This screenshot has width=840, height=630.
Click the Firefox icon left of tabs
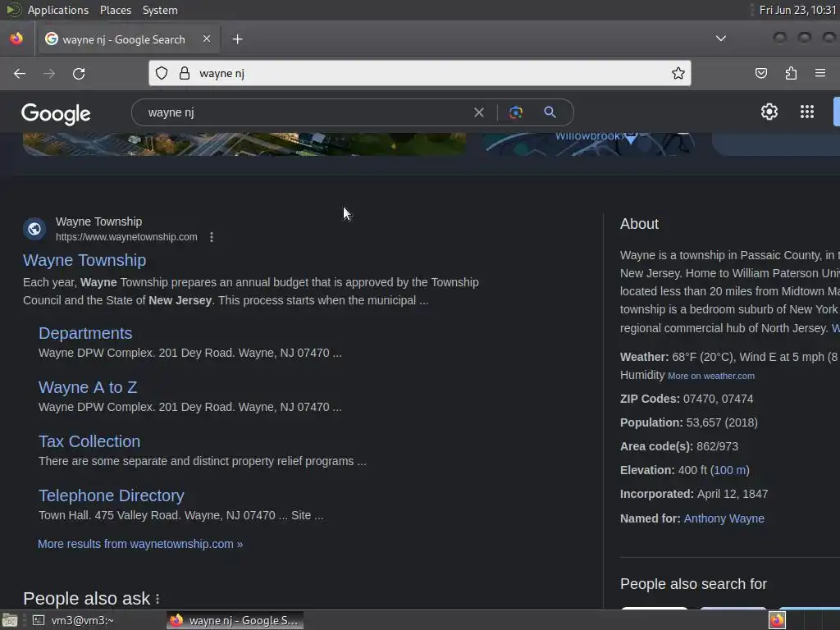point(16,39)
